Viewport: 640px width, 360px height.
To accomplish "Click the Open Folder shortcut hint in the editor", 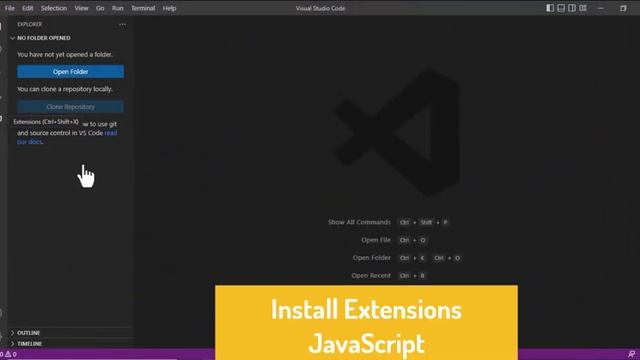I will tap(407, 258).
